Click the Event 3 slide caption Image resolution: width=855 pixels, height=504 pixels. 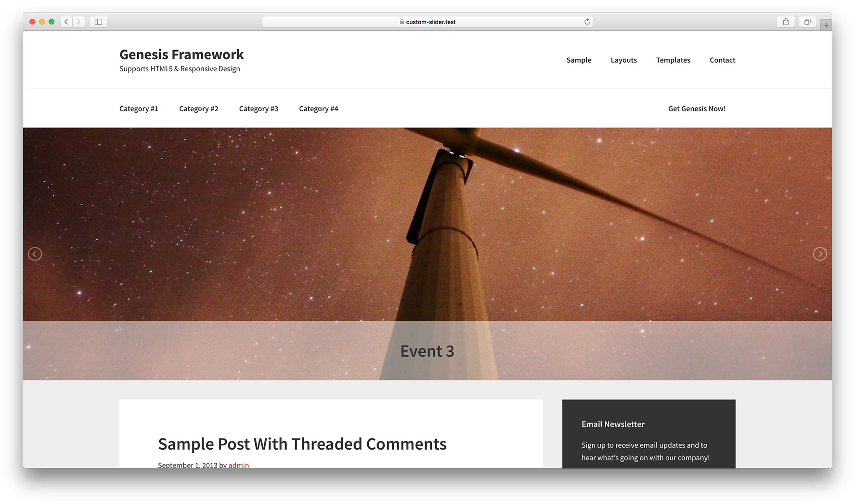[x=427, y=351]
